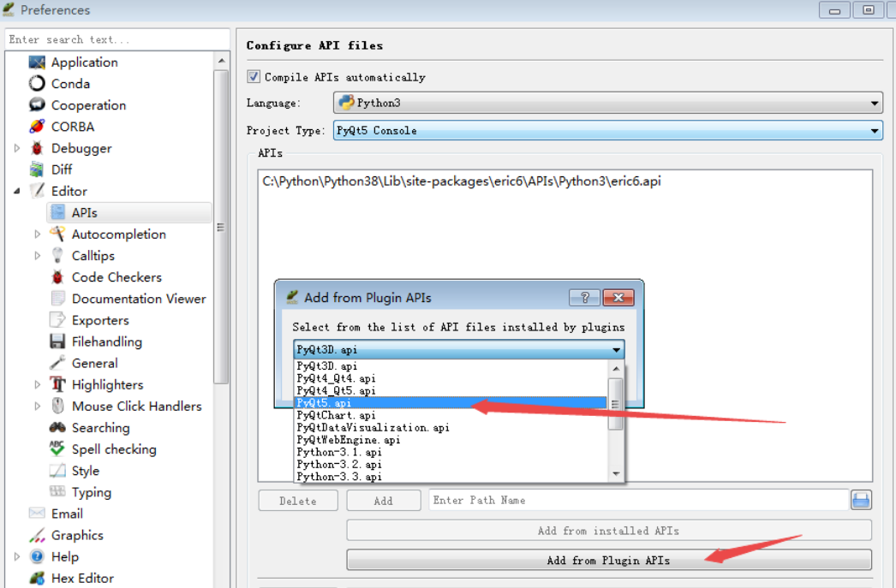Screen dimensions: 896x588
Task: Click the Add button
Action: [x=384, y=501]
